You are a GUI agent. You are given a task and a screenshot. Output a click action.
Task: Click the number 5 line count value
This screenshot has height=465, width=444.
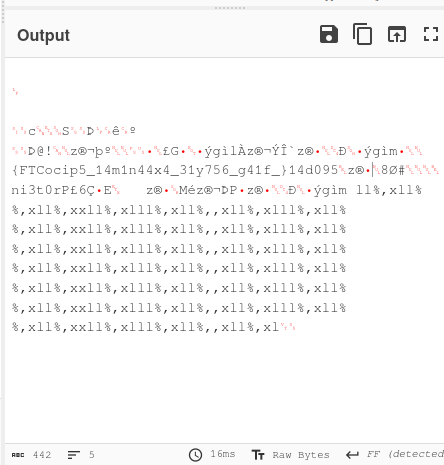click(x=92, y=455)
